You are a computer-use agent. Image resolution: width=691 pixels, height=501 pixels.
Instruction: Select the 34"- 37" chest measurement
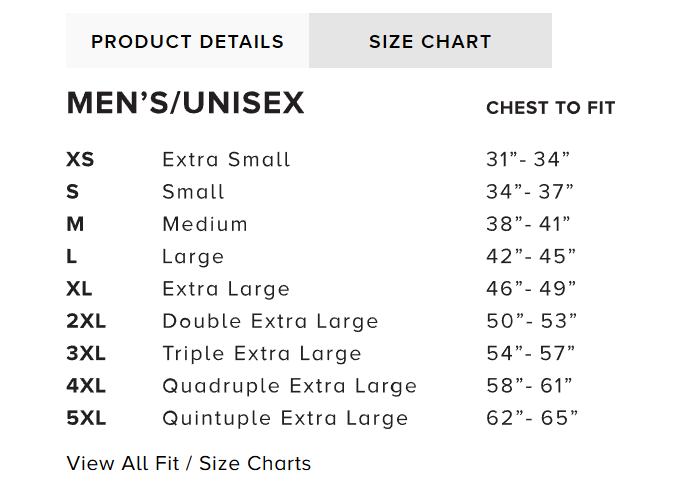click(x=531, y=191)
